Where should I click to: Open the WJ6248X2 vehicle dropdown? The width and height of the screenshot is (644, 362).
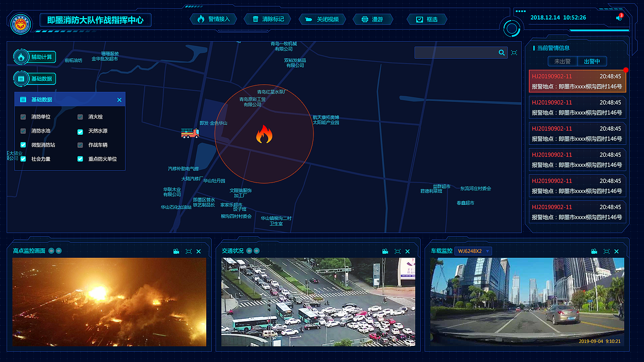pos(473,251)
